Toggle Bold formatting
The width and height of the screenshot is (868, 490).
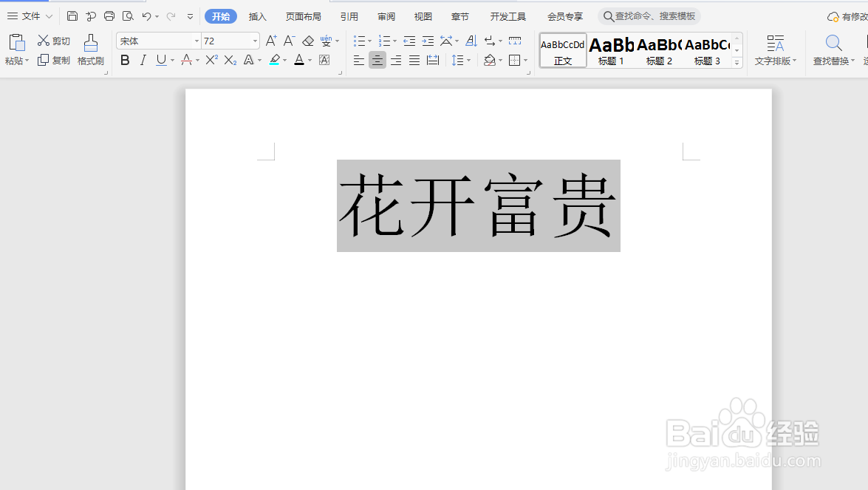click(x=125, y=60)
